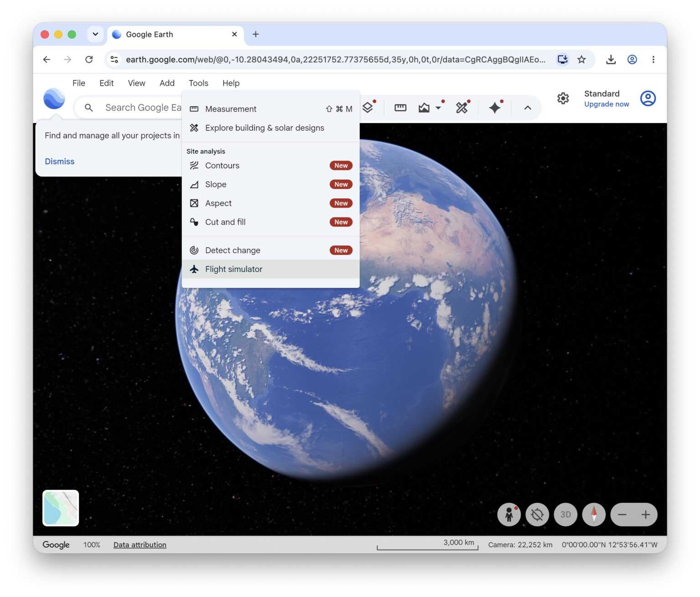Open a new browser tab
700x597 pixels.
(256, 34)
